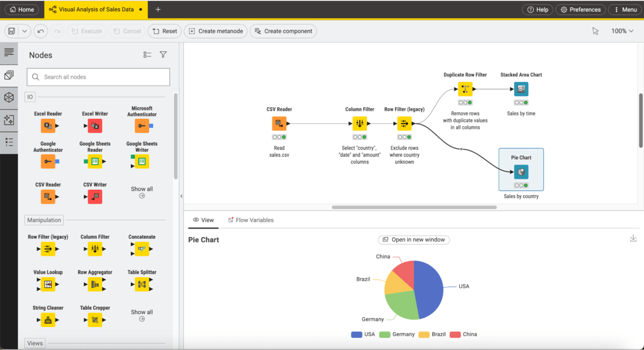Click the canvas horizontal scrollbar
Viewport: 644px width, 350px height.
tap(414, 207)
